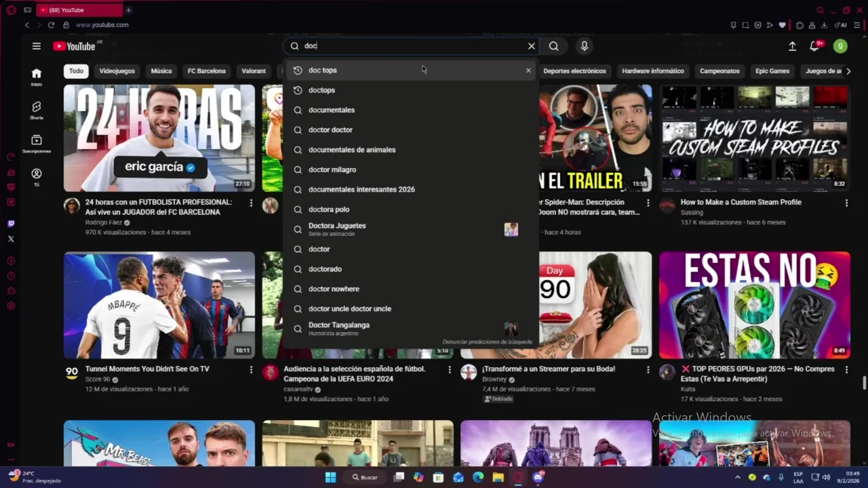Open the Create upload button

coord(792,46)
